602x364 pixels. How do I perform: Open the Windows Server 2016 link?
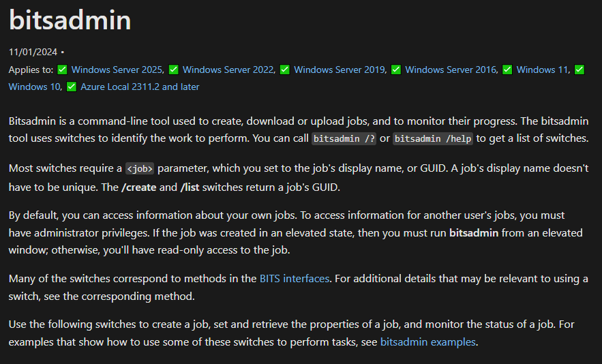(451, 70)
